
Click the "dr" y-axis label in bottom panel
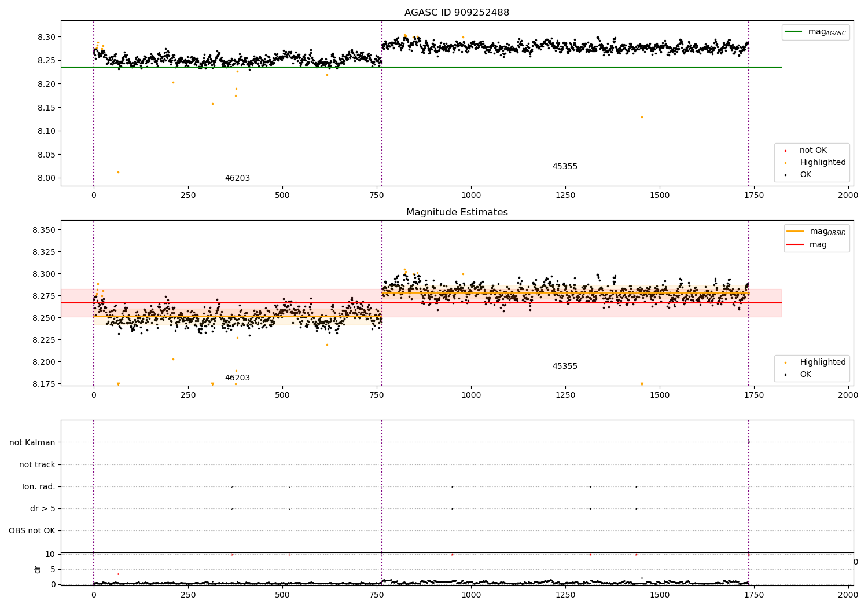(38, 569)
